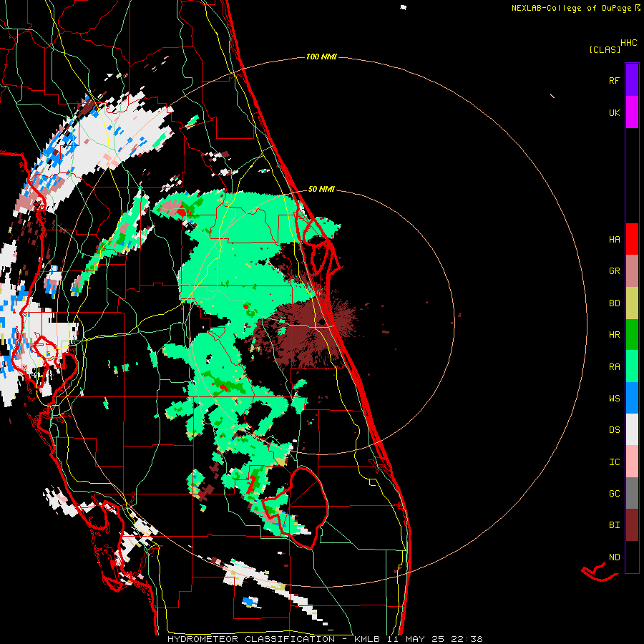The width and height of the screenshot is (644, 644).
Task: Click the HA red legend swatch
Action: tap(632, 239)
